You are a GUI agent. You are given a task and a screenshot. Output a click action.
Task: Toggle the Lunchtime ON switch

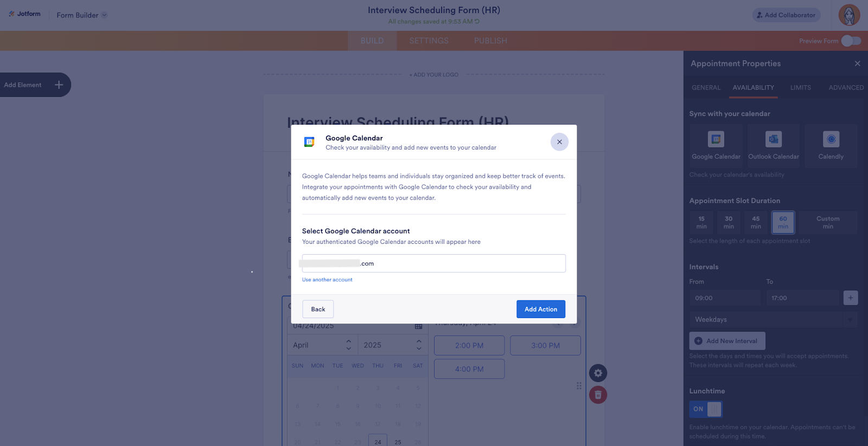706,409
